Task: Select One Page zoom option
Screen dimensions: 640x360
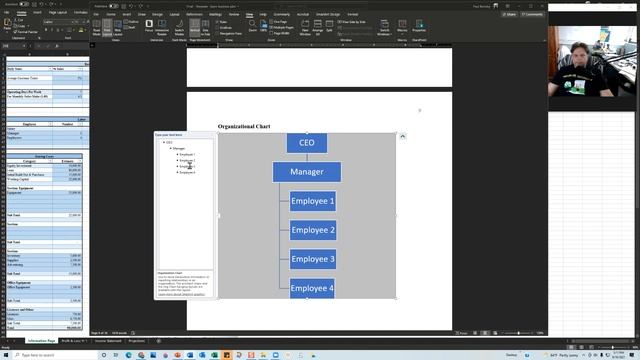Action: [279, 22]
